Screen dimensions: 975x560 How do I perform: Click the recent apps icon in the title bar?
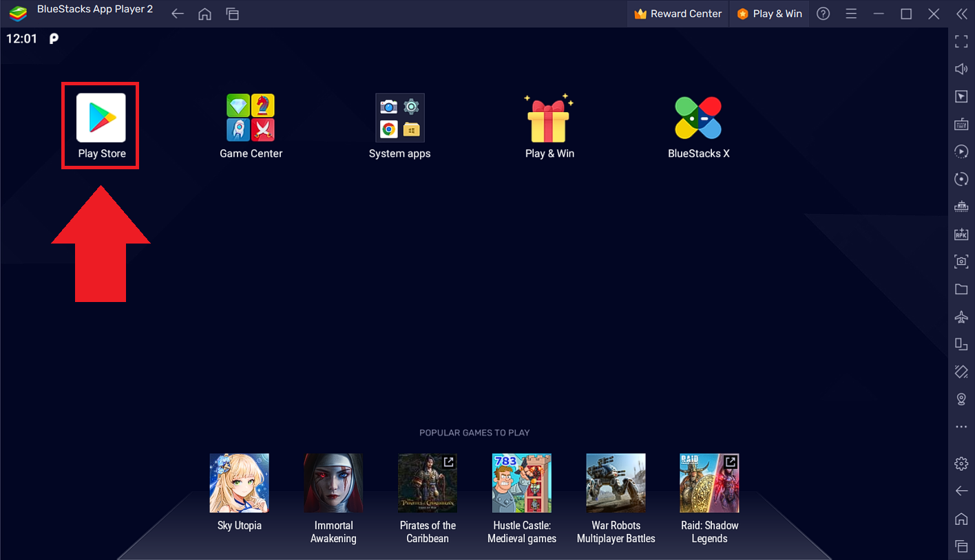pyautogui.click(x=233, y=14)
